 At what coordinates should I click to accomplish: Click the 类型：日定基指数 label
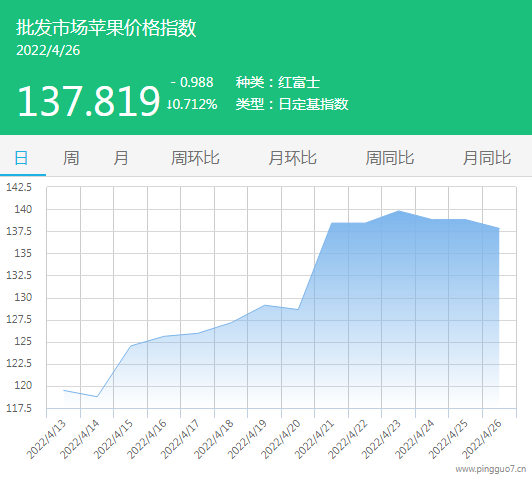click(292, 104)
